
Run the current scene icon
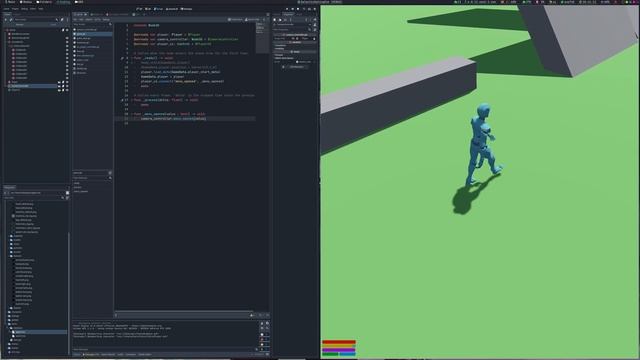(x=304, y=9)
